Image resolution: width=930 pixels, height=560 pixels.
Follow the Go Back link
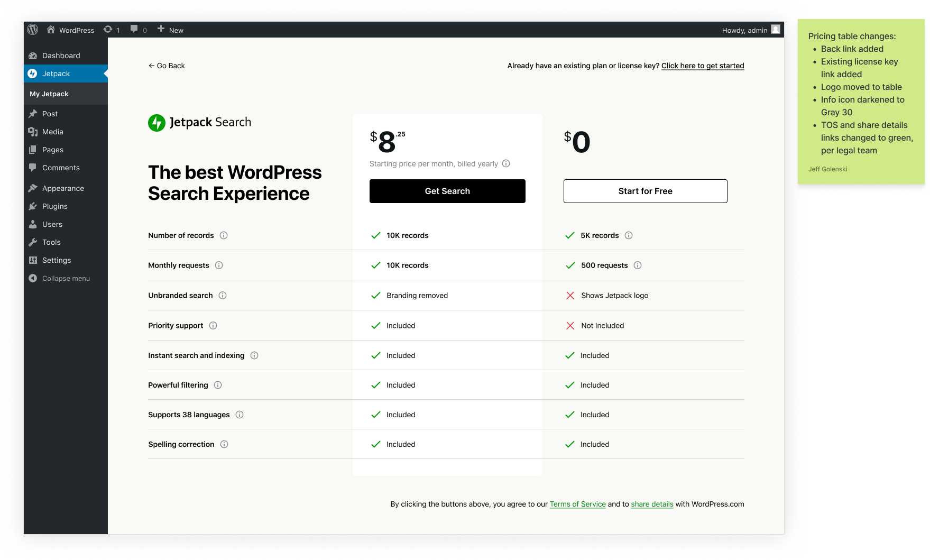(167, 66)
